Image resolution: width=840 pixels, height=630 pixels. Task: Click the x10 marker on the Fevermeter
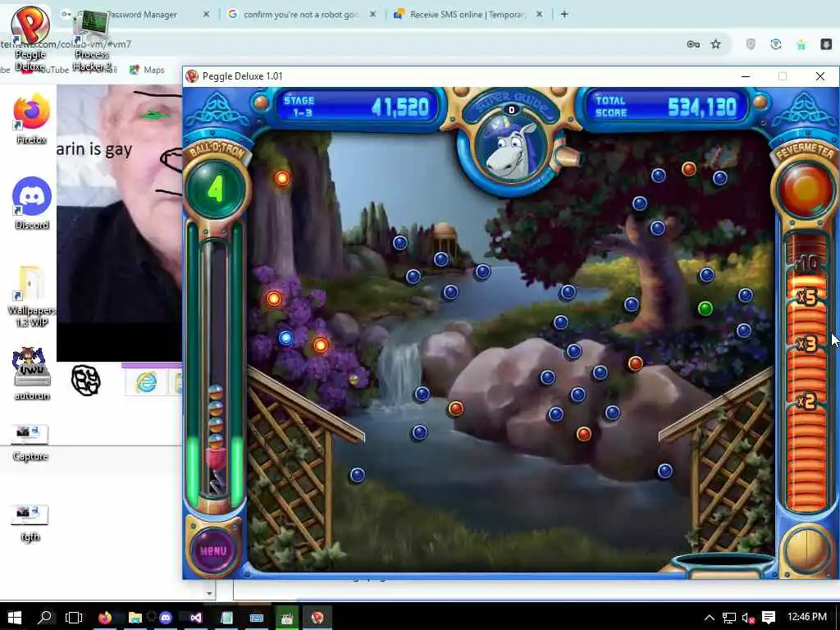[807, 263]
